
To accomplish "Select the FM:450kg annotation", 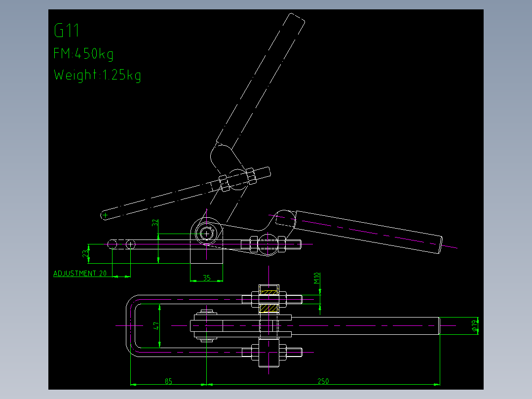I will tap(83, 54).
